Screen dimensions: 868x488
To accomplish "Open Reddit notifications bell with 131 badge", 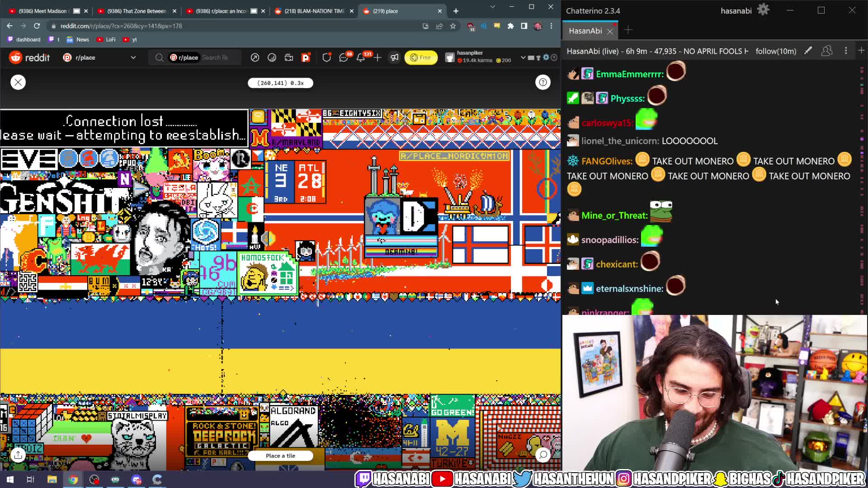I will tap(361, 57).
